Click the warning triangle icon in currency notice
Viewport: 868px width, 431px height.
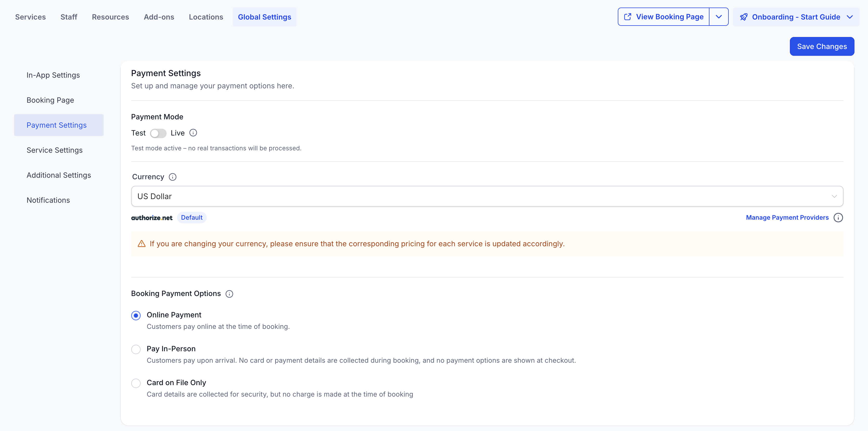point(142,244)
